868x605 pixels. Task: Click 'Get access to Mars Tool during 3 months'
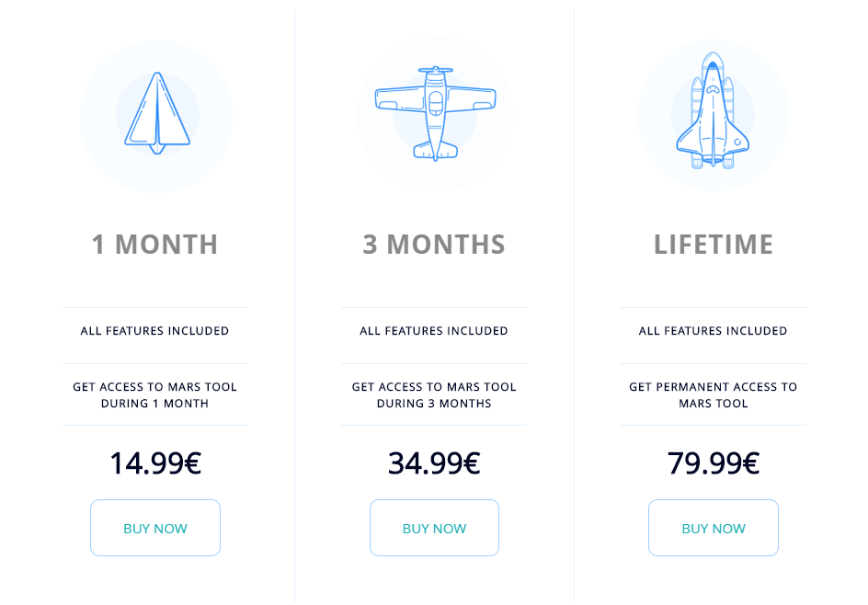coord(434,395)
